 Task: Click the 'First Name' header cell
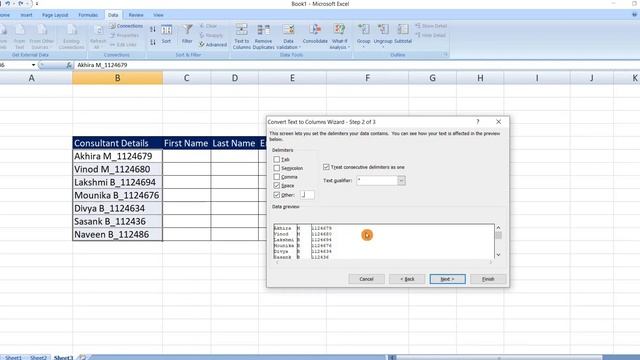pyautogui.click(x=187, y=143)
